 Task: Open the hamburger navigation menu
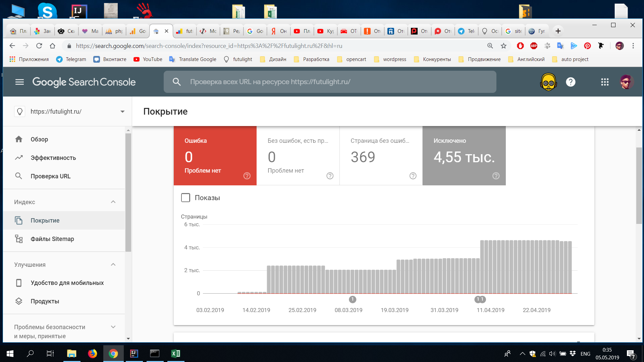pos(19,82)
